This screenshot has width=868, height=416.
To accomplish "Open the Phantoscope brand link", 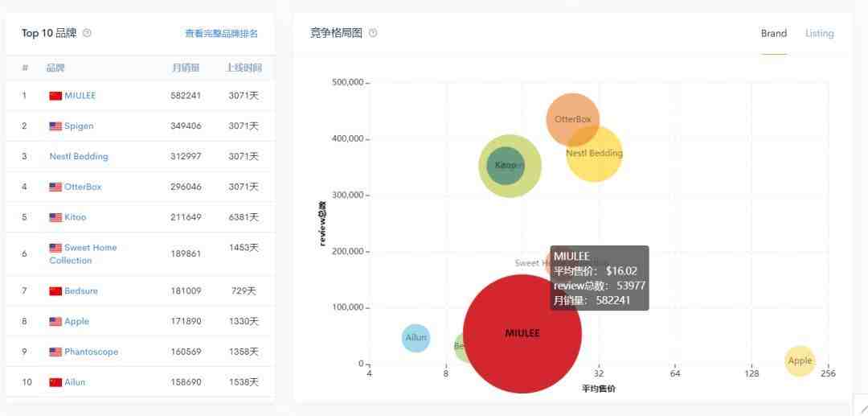I will pyautogui.click(x=91, y=352).
